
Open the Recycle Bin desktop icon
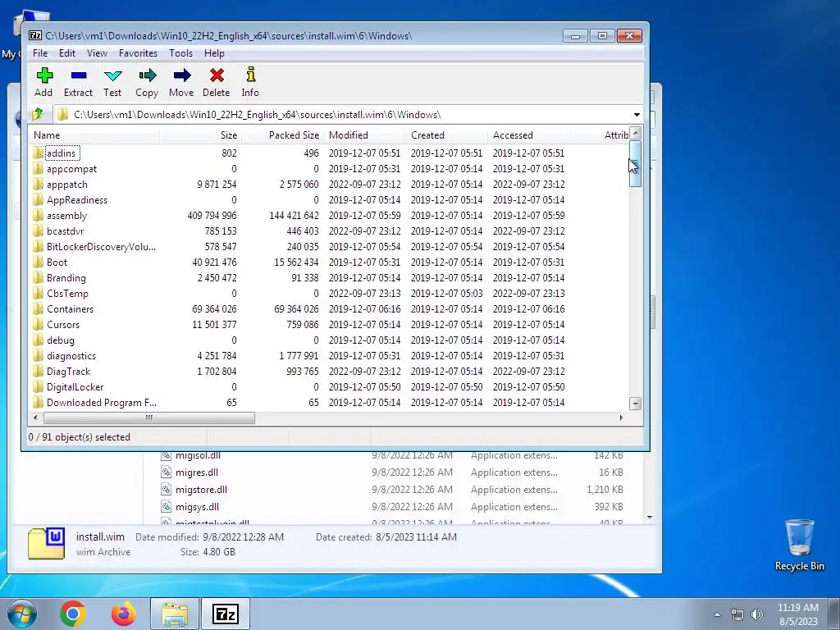click(799, 545)
